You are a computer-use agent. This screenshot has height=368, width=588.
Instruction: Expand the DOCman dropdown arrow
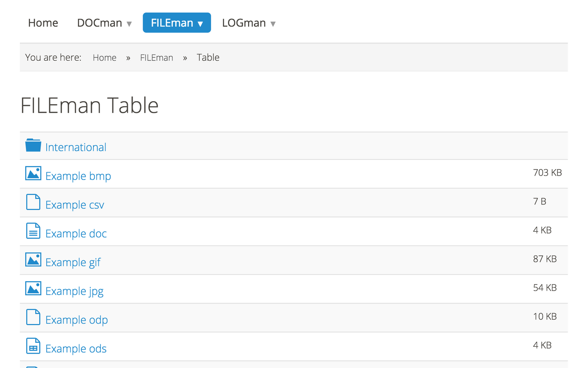129,24
